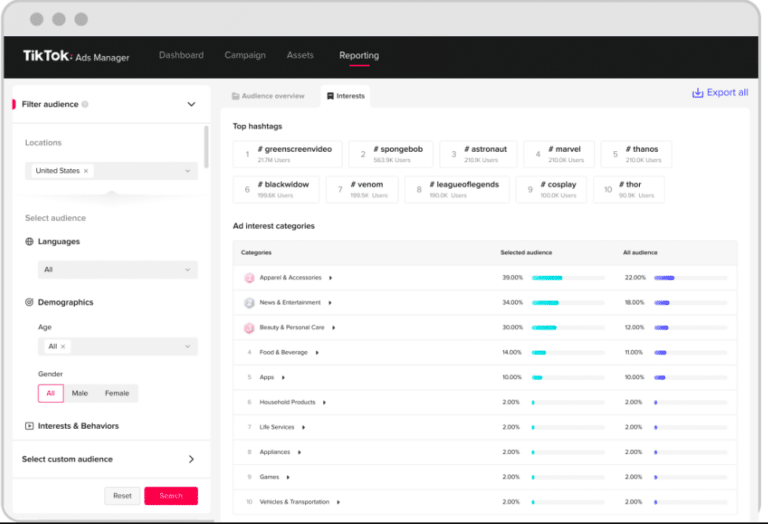
Task: Click the info icon beside Filter audience
Action: (x=85, y=104)
